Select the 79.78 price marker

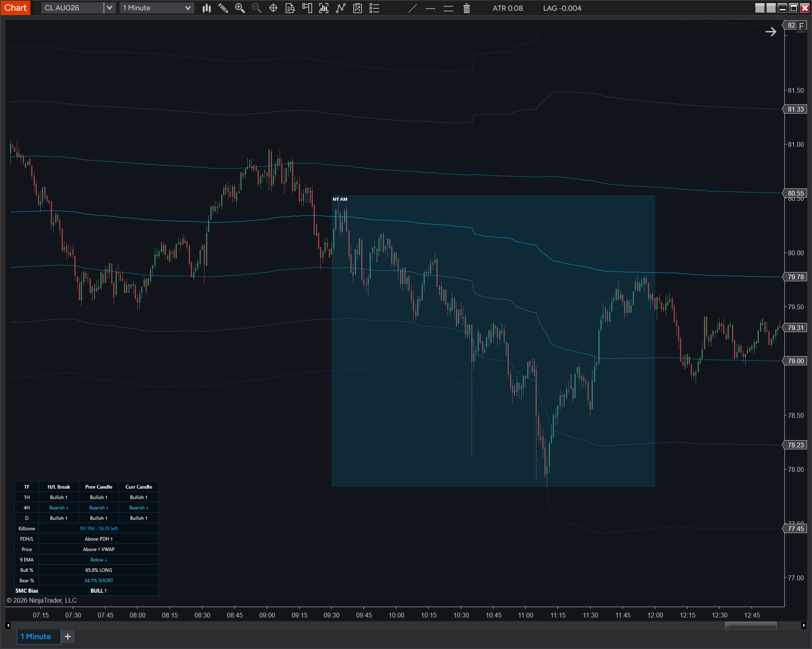(796, 277)
